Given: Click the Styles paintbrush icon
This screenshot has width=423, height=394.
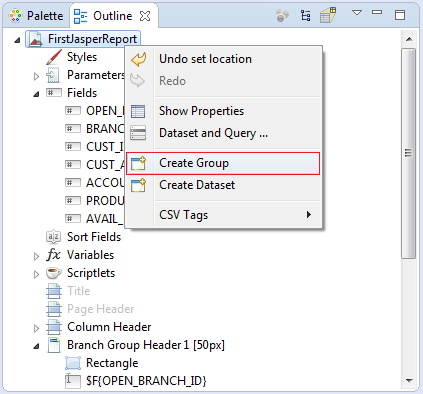Looking at the screenshot, I should click(54, 57).
